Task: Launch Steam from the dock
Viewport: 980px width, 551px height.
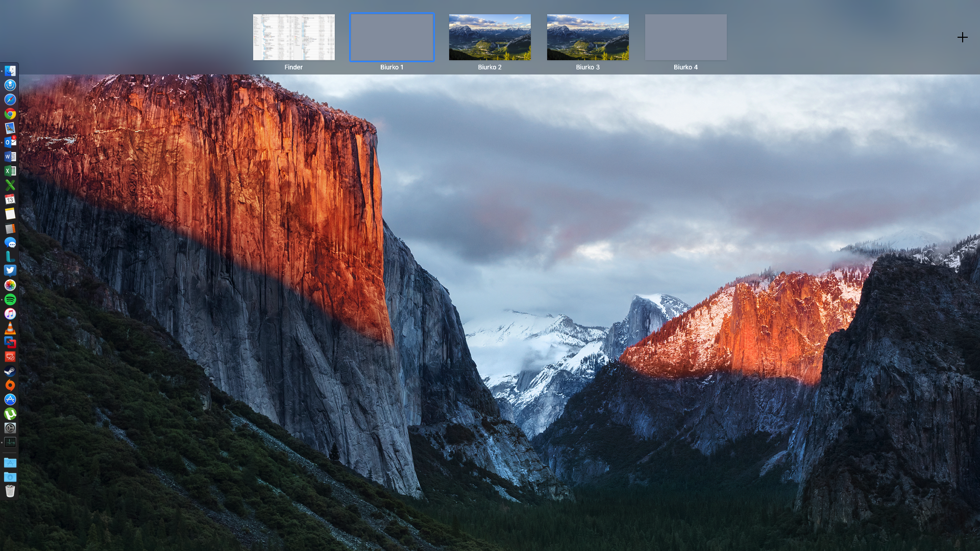Action: (x=10, y=371)
